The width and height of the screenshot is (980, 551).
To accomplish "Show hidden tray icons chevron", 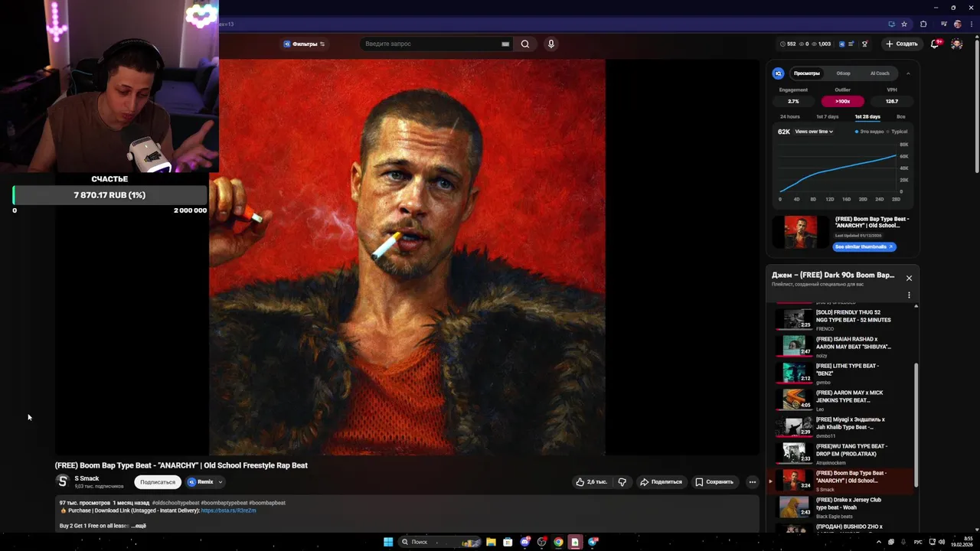I will coord(878,542).
